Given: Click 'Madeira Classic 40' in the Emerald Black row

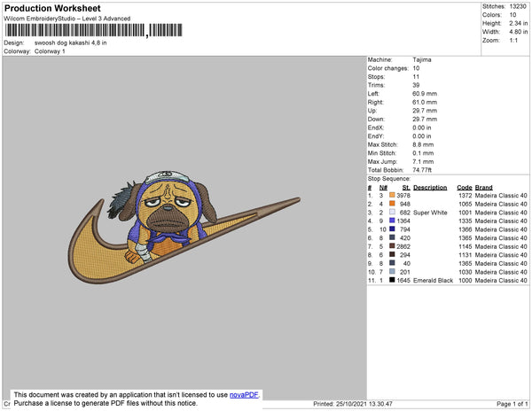Looking at the screenshot, I should pos(501,280).
